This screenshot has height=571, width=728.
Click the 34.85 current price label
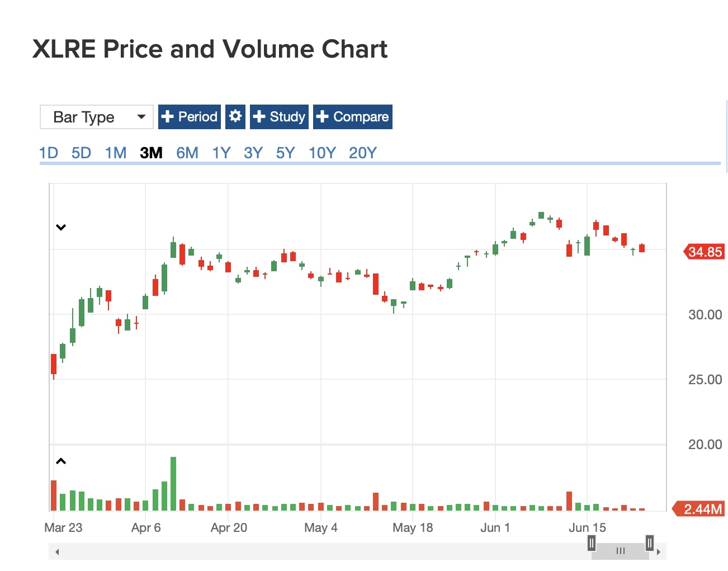[705, 252]
